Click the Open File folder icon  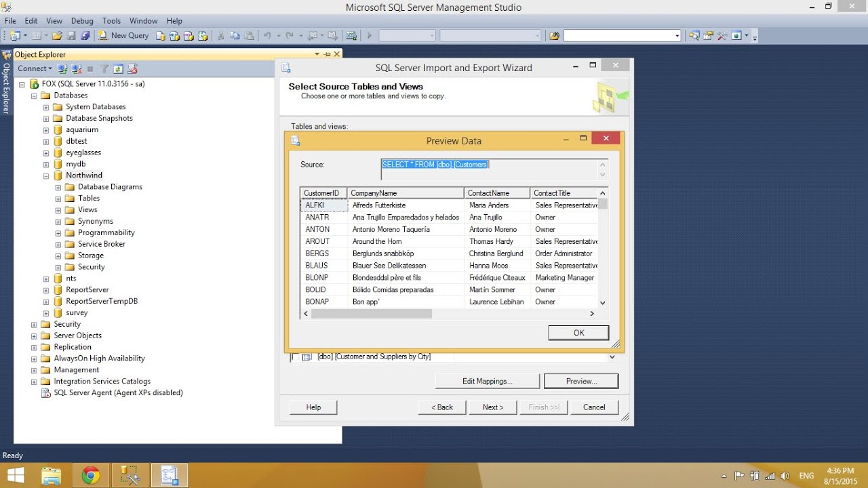pos(58,35)
